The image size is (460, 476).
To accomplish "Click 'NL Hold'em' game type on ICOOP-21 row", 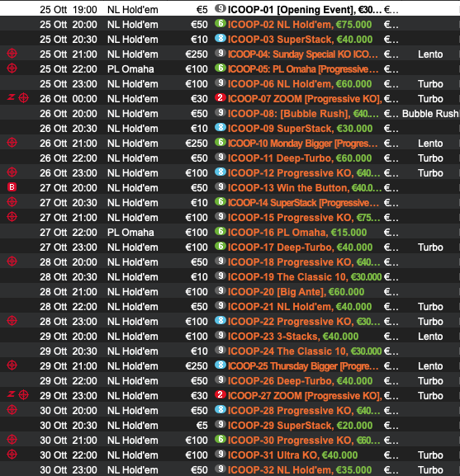I will pos(133,307).
